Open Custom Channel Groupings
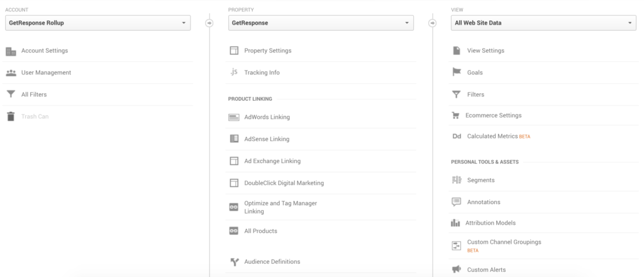 click(504, 242)
